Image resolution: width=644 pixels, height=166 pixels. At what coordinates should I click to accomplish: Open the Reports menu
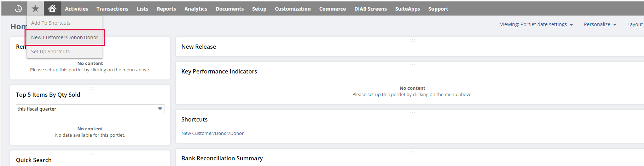click(x=166, y=9)
